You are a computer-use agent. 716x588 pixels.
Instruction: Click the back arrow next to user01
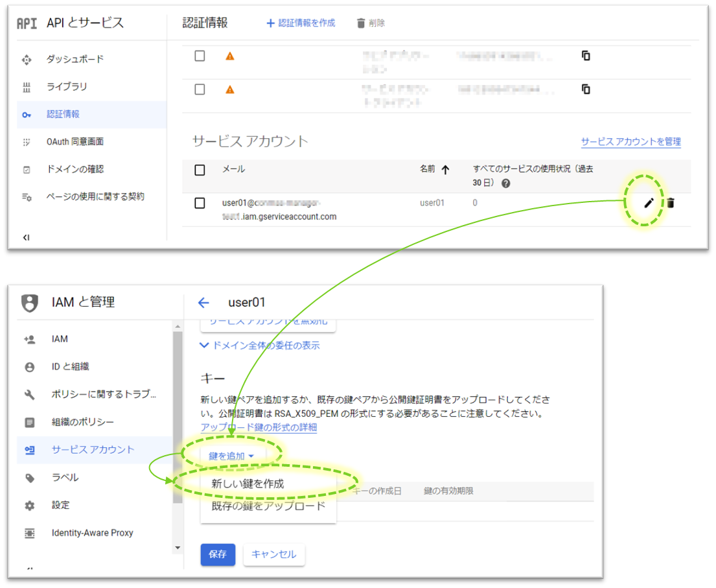tap(203, 303)
